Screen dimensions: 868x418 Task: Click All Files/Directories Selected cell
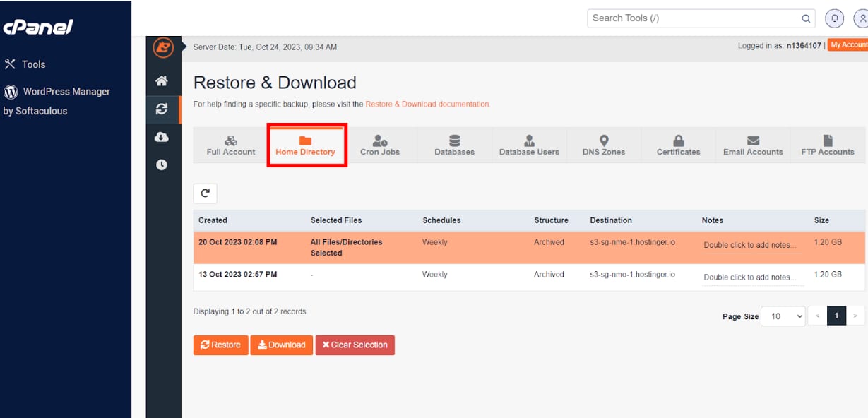[346, 247]
